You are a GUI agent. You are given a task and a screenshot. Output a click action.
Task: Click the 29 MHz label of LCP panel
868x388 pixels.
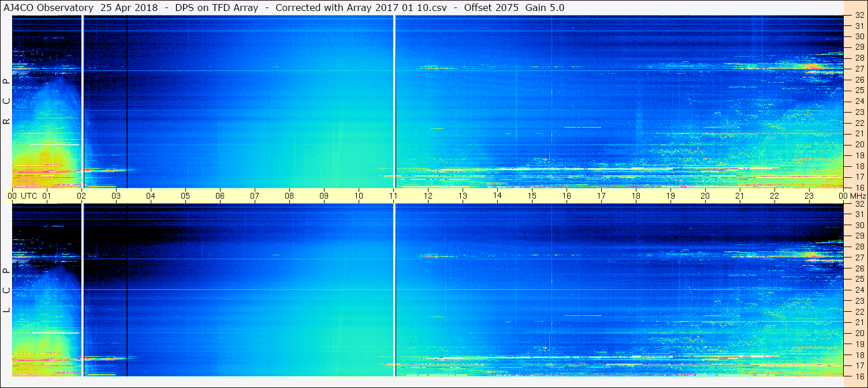tap(859, 236)
